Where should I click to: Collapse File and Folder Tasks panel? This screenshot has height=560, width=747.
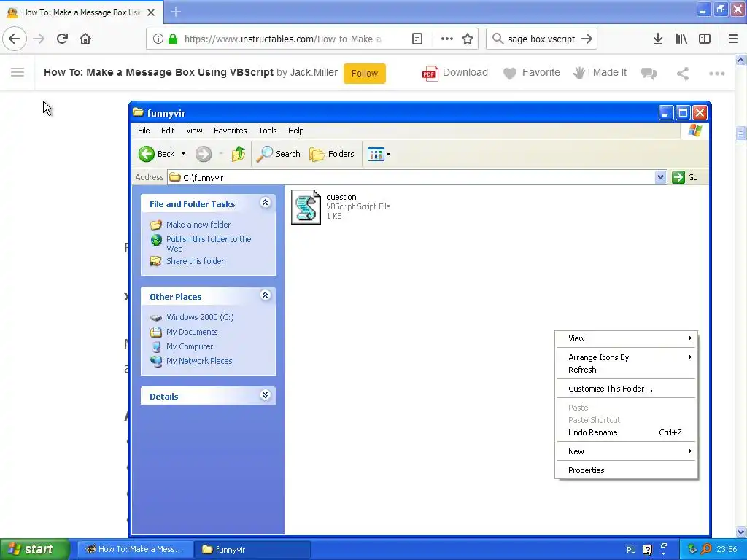pyautogui.click(x=266, y=203)
